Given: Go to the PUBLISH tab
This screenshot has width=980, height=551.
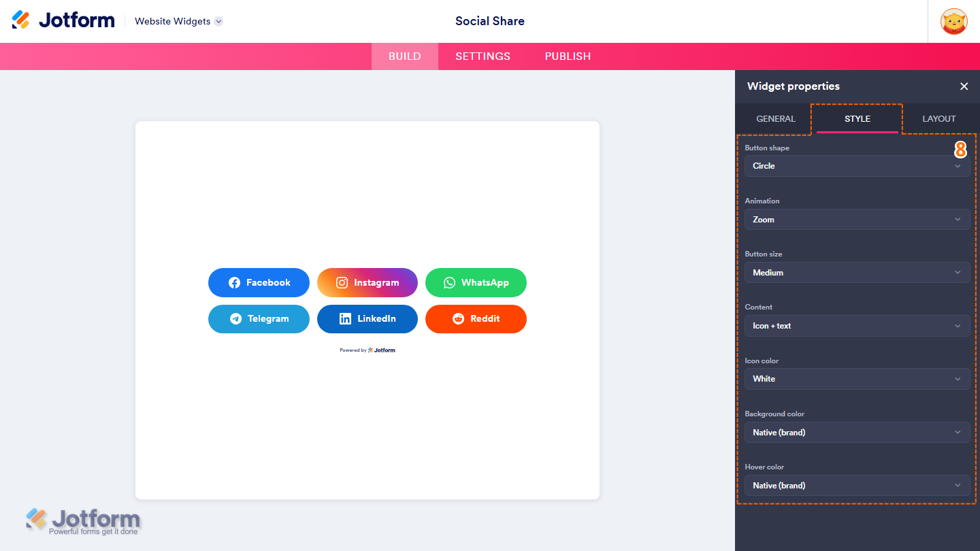Looking at the screenshot, I should [568, 56].
